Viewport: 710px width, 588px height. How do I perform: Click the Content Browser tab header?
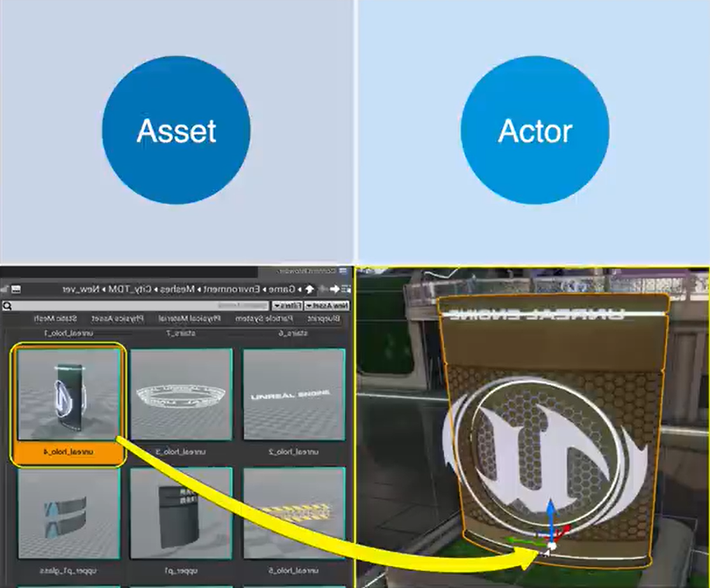tap(303, 271)
